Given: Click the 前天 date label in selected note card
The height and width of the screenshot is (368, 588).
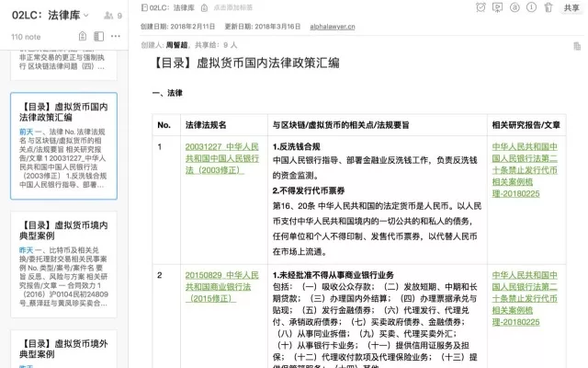Looking at the screenshot, I should tap(27, 132).
